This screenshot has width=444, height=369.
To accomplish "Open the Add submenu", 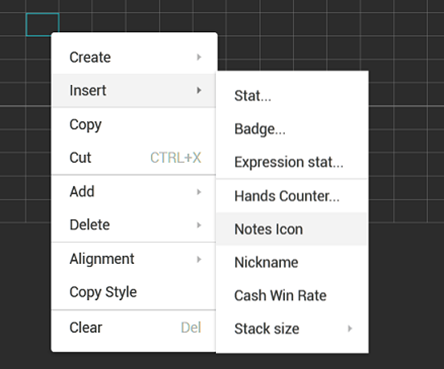I will tap(134, 192).
